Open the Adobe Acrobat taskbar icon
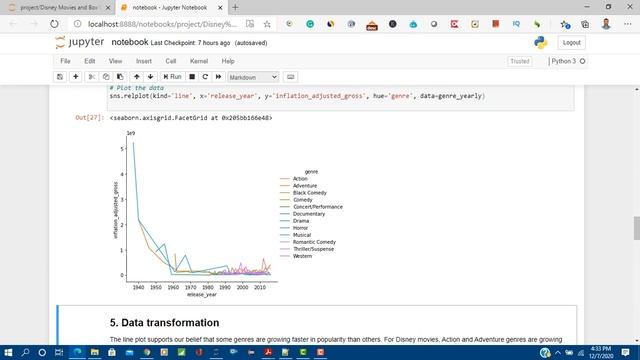 pyautogui.click(x=268, y=352)
